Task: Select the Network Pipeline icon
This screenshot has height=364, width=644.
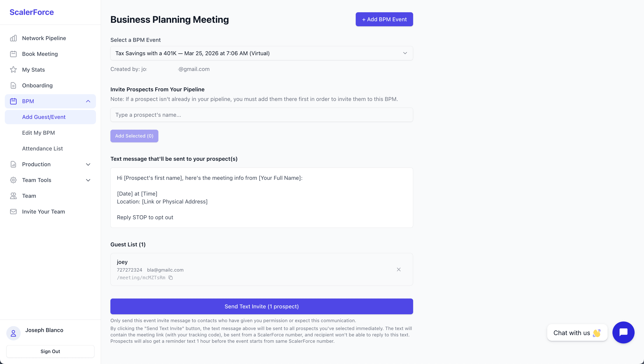Action: [x=13, y=38]
